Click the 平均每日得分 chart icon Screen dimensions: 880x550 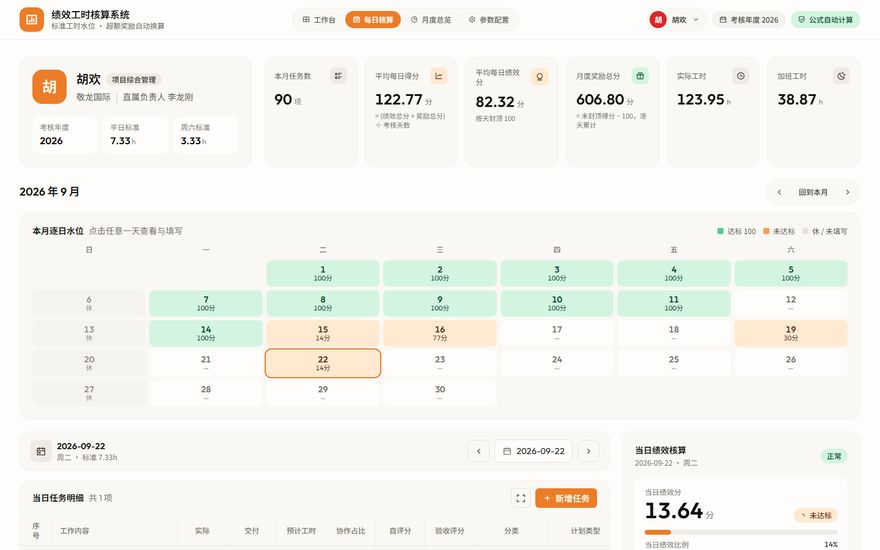pyautogui.click(x=438, y=76)
